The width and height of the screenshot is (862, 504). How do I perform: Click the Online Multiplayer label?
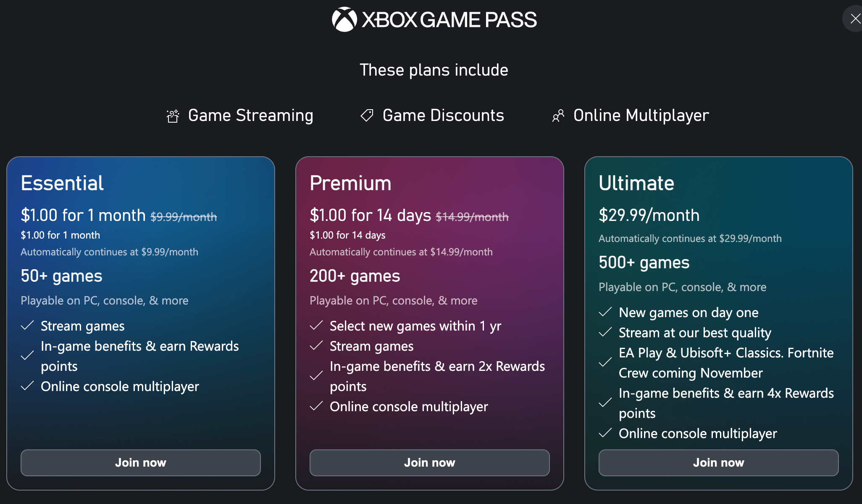641,115
